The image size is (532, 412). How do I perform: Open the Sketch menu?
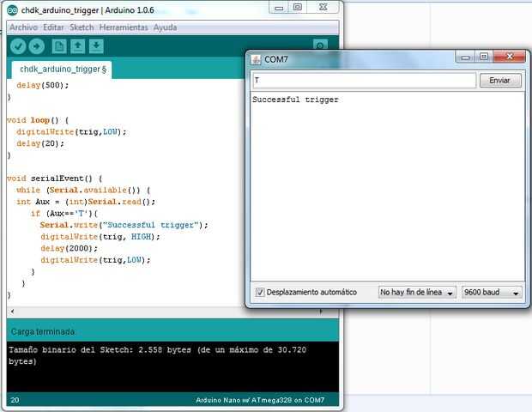[82, 27]
